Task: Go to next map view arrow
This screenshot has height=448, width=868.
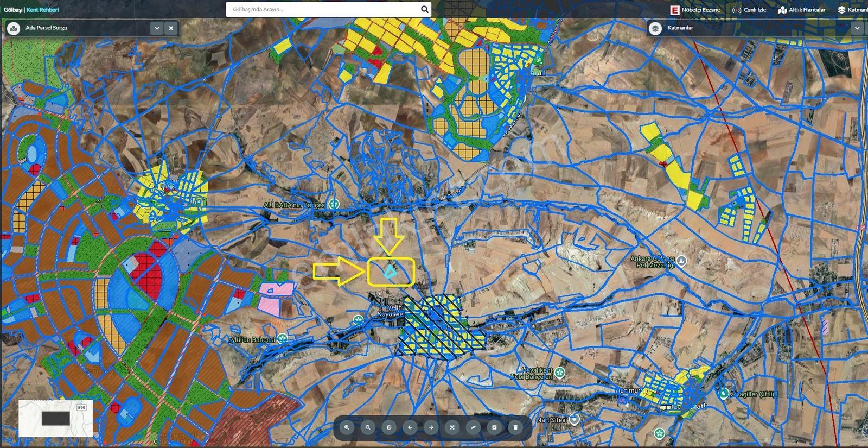Action: pyautogui.click(x=431, y=427)
